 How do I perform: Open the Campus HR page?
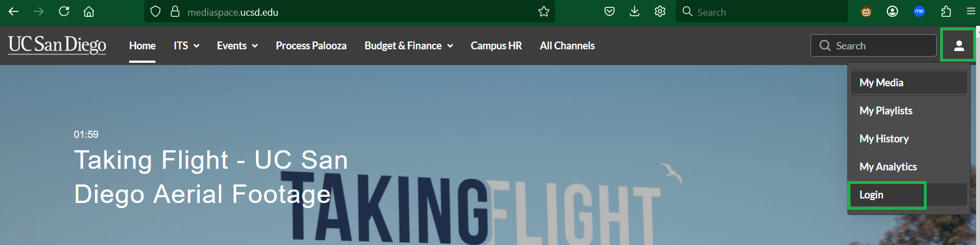[x=496, y=46]
